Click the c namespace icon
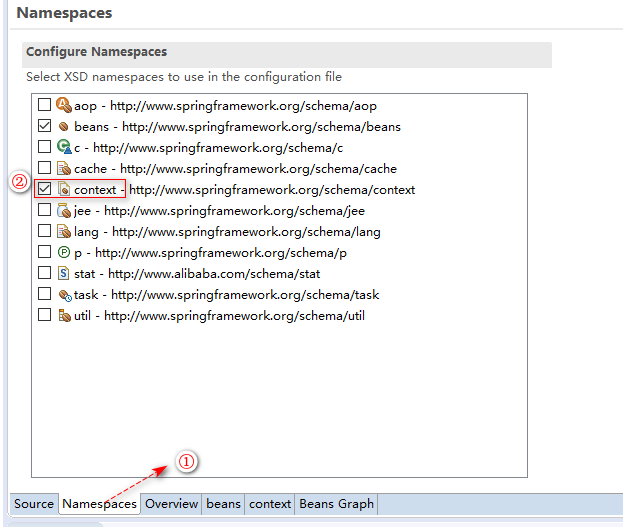The image size is (623, 527). click(x=64, y=147)
